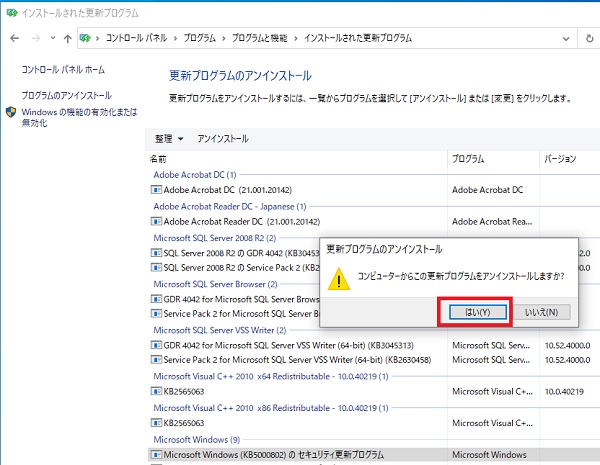Refresh the installed updates list
The image size is (600, 465).
(589, 38)
